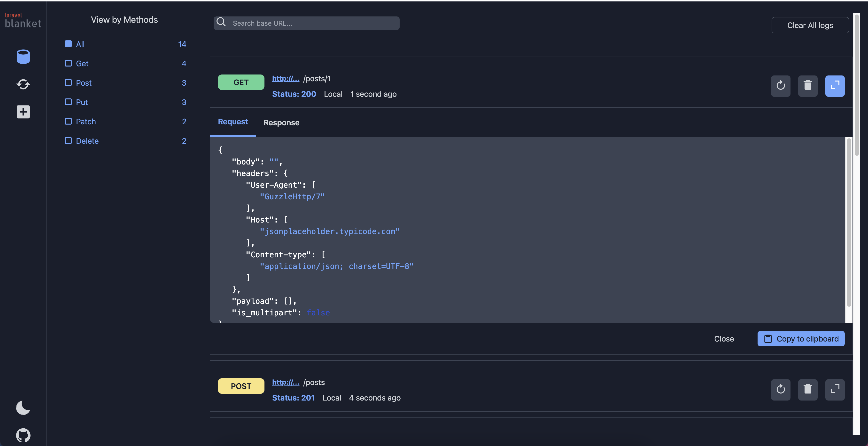Open the database logs sidebar icon

[23, 57]
